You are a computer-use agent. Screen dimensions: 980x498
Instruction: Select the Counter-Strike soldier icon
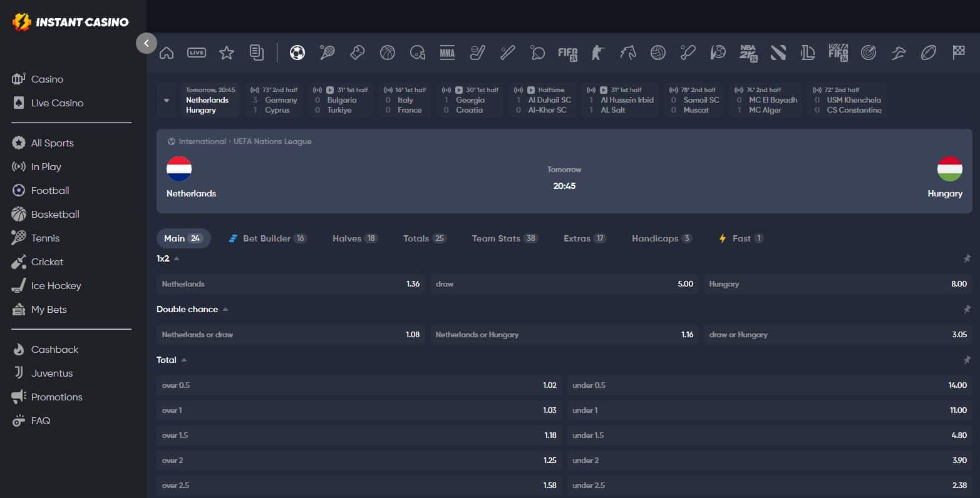[x=598, y=53]
